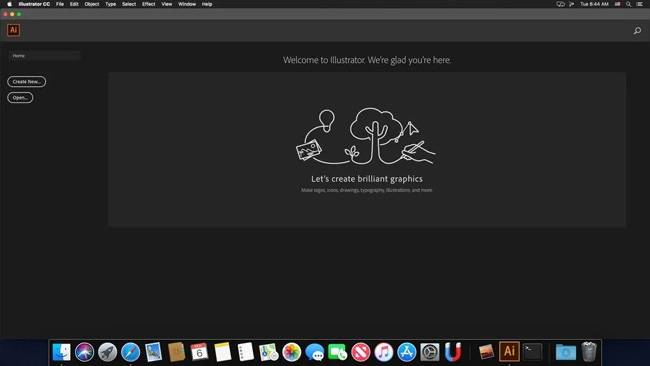Viewport: 650px width, 366px height.
Task: Open the Mail stamp icon in Dock
Action: (x=153, y=352)
